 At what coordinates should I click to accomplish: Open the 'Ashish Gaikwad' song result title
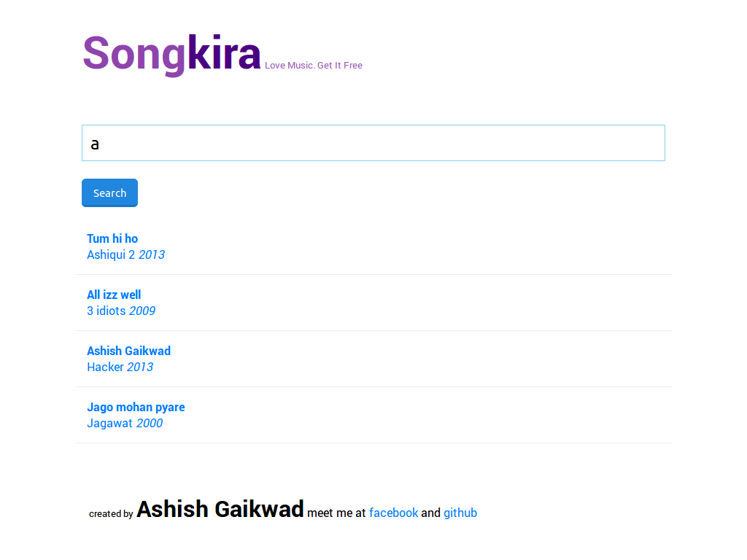[x=128, y=351]
